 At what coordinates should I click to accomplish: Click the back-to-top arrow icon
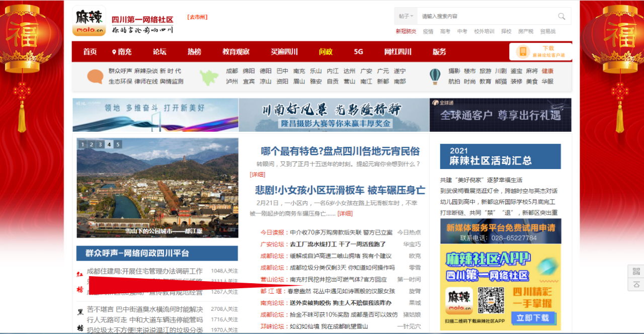636,284
